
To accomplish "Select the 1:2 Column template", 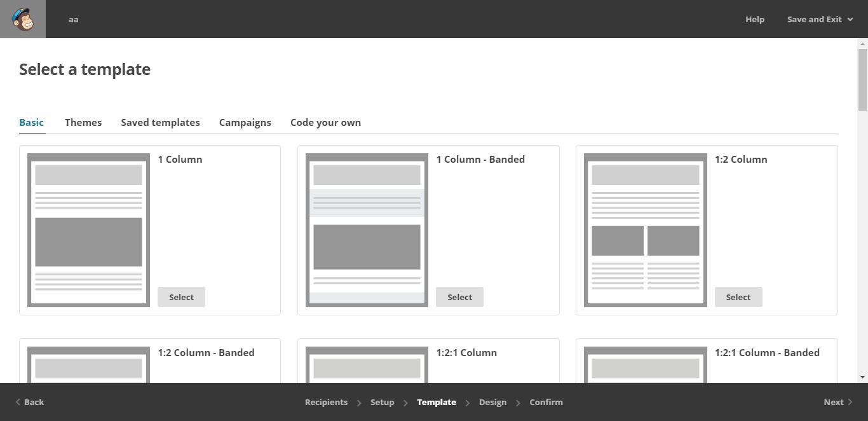I will [738, 296].
